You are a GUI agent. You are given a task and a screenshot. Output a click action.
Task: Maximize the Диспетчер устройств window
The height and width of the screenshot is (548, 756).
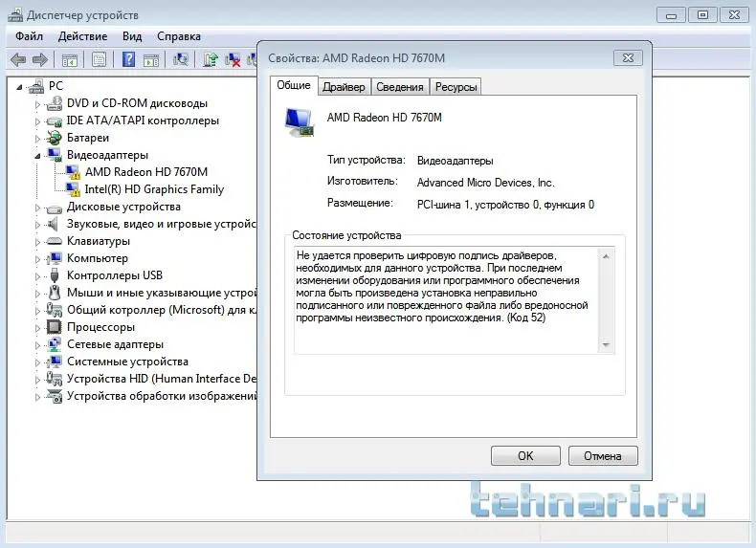702,15
